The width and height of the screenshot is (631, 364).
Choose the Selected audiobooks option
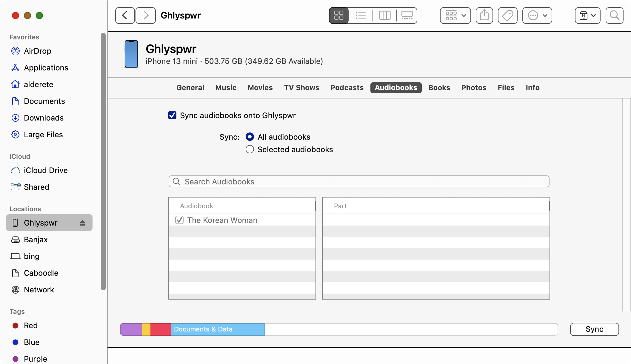(x=250, y=149)
